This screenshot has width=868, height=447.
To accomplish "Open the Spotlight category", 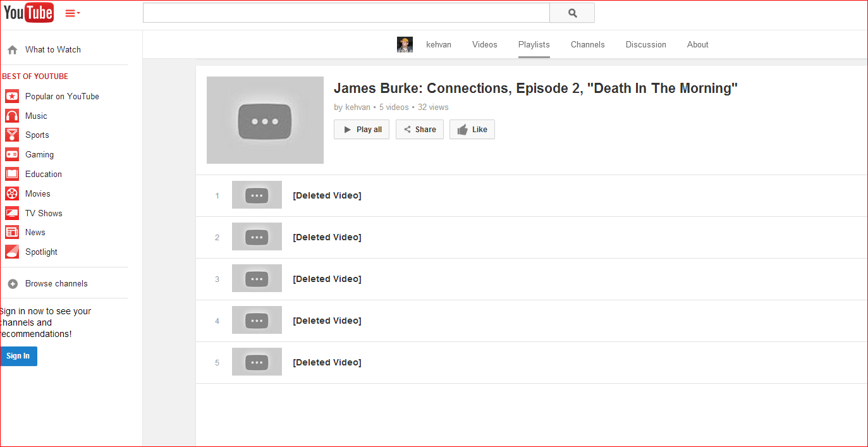I will point(41,252).
